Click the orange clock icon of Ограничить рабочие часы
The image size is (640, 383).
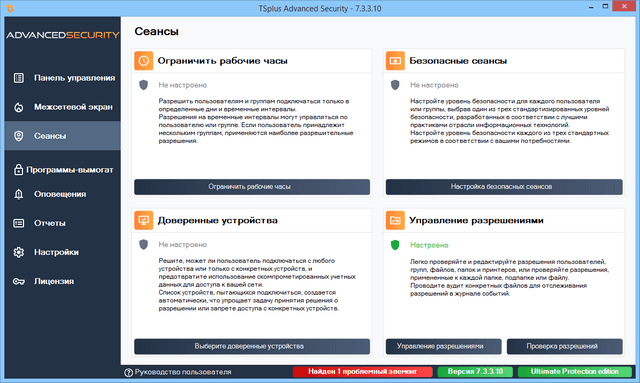144,61
